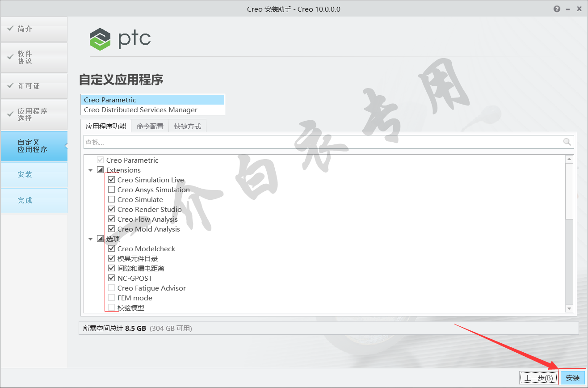The image size is (588, 388).
Task: Select the 自定义应用程序 sidebar step
Action: coord(34,146)
